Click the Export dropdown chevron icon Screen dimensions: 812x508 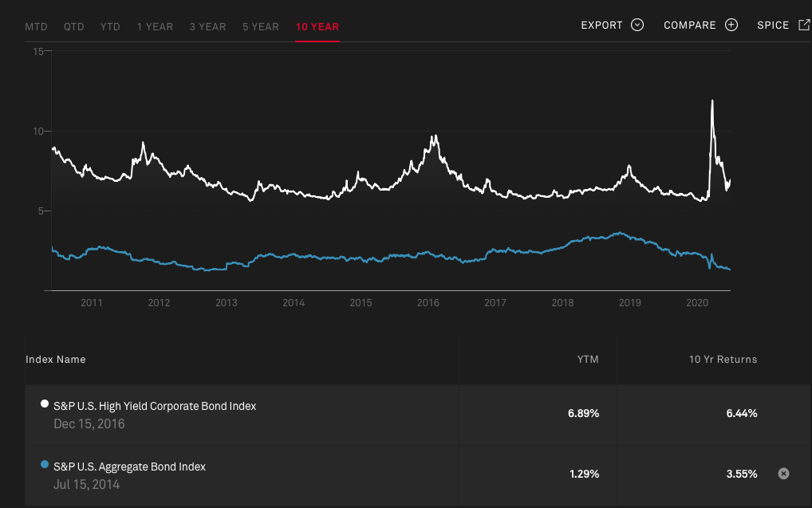(637, 25)
